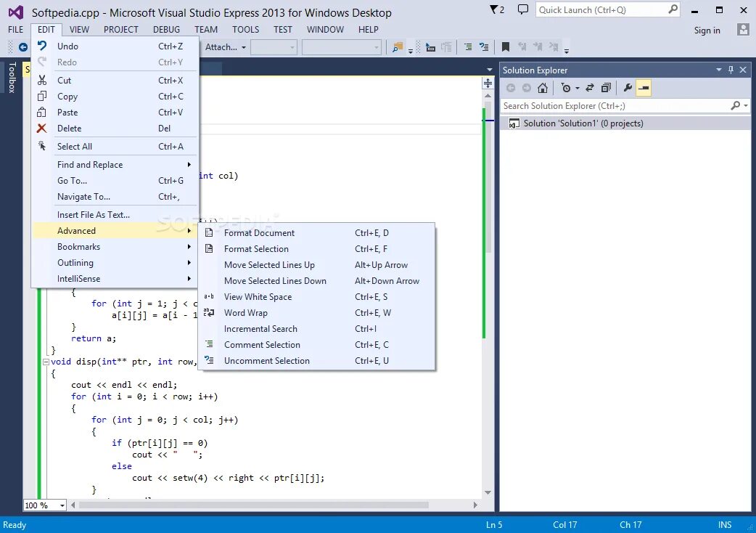Click the search magnifier in Solution Explorer

[x=735, y=105]
